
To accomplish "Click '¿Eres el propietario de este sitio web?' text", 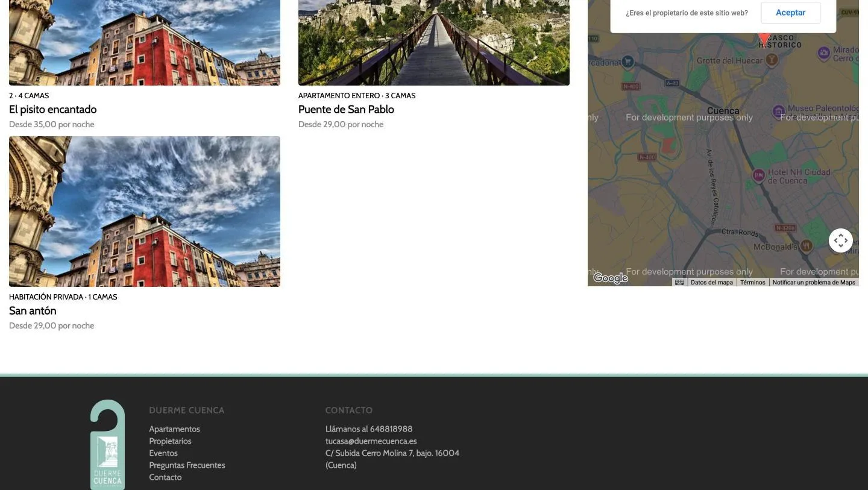I will click(687, 13).
